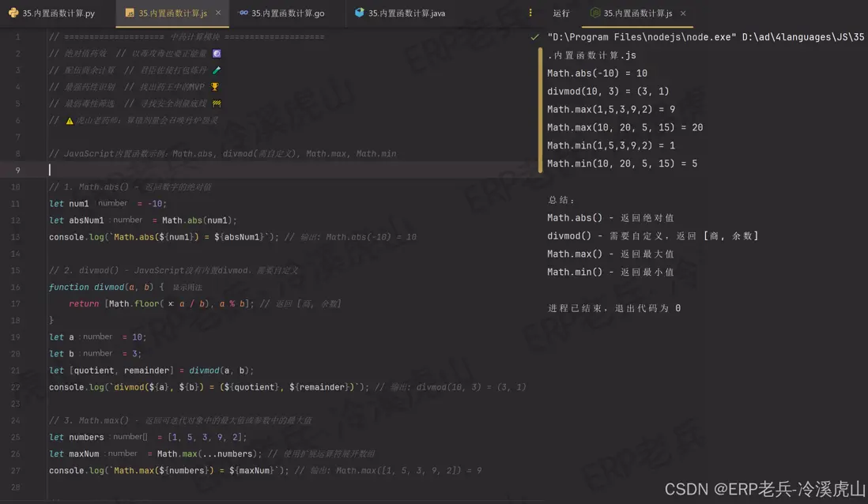868x504 pixels.
Task: Click console output 'Math.max(10, 20, 5, 15) = 20'
Action: point(625,128)
